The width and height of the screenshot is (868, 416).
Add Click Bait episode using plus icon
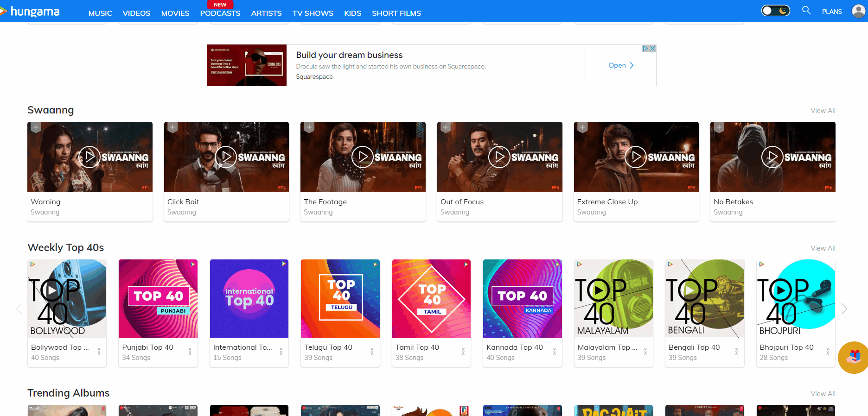pyautogui.click(x=172, y=127)
